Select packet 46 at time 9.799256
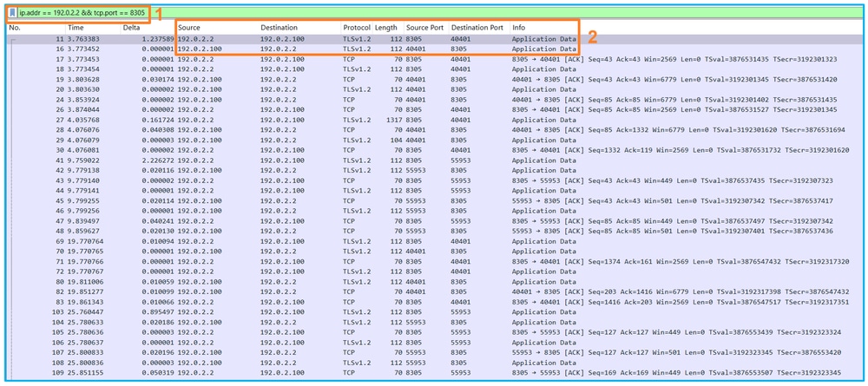The image size is (868, 386). [x=435, y=211]
